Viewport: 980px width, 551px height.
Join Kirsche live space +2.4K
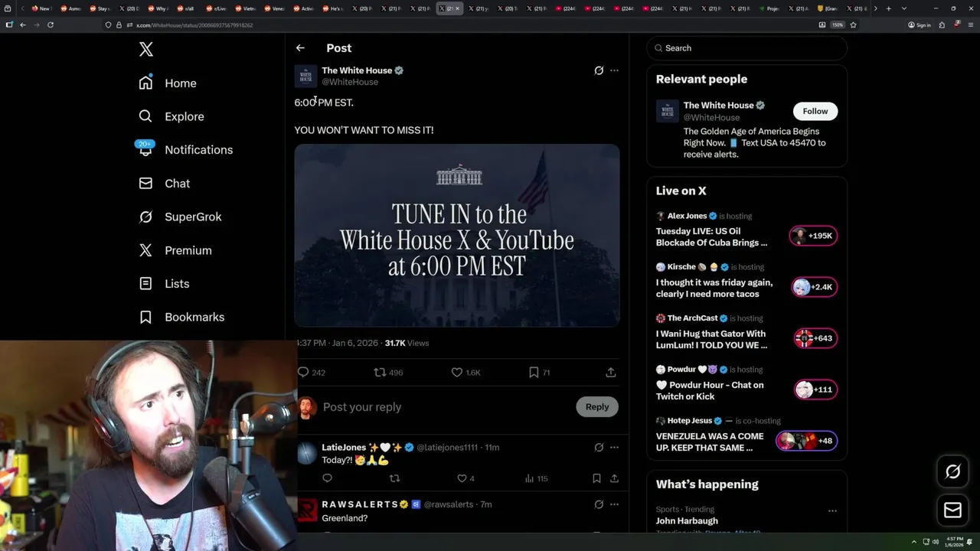(813, 287)
